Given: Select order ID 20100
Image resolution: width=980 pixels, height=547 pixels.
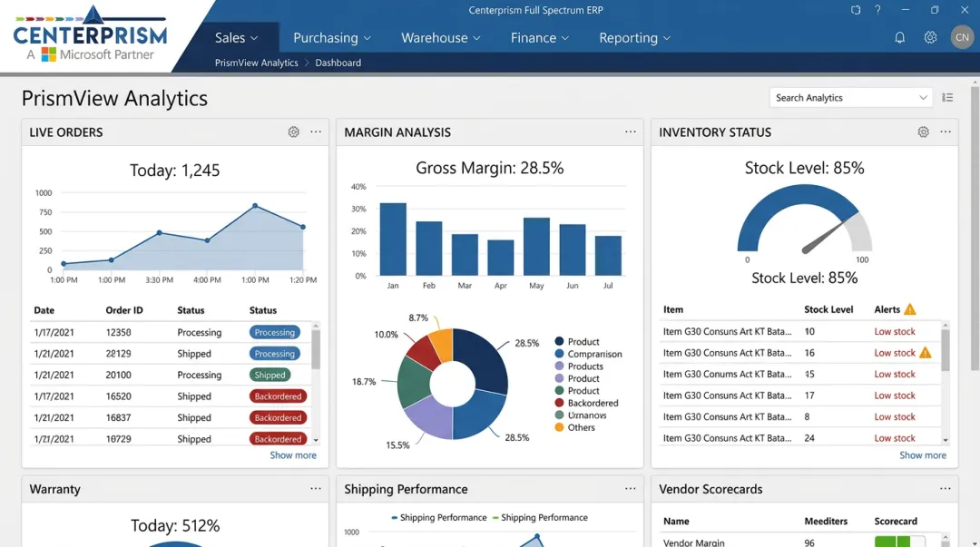Looking at the screenshot, I should [x=118, y=375].
